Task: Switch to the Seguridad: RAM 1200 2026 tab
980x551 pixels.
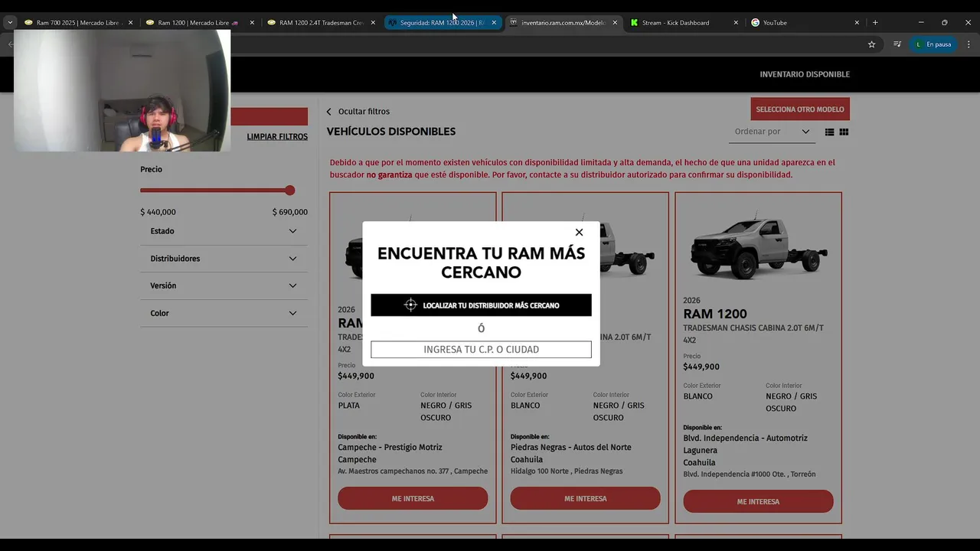Action: [x=443, y=23]
